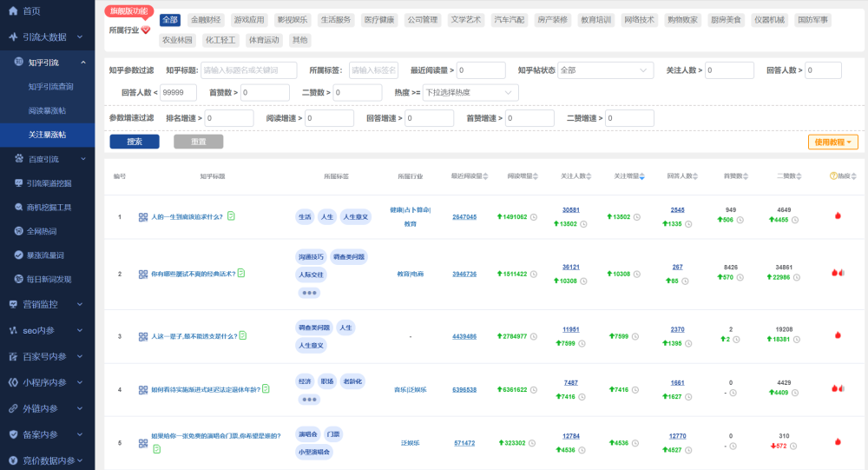This screenshot has height=470, width=868.
Task: Filter by 体育运动 industry
Action: click(264, 40)
